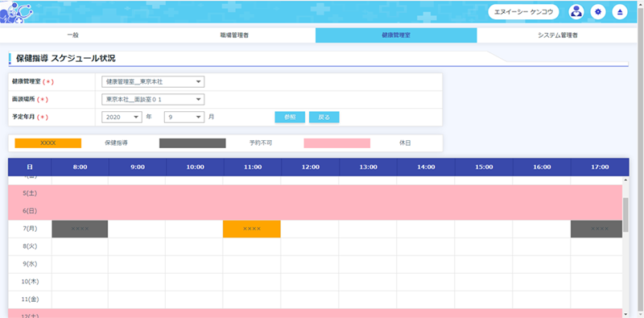Switch to the 健康管理室 tab
This screenshot has height=318, width=644.
[x=396, y=35]
